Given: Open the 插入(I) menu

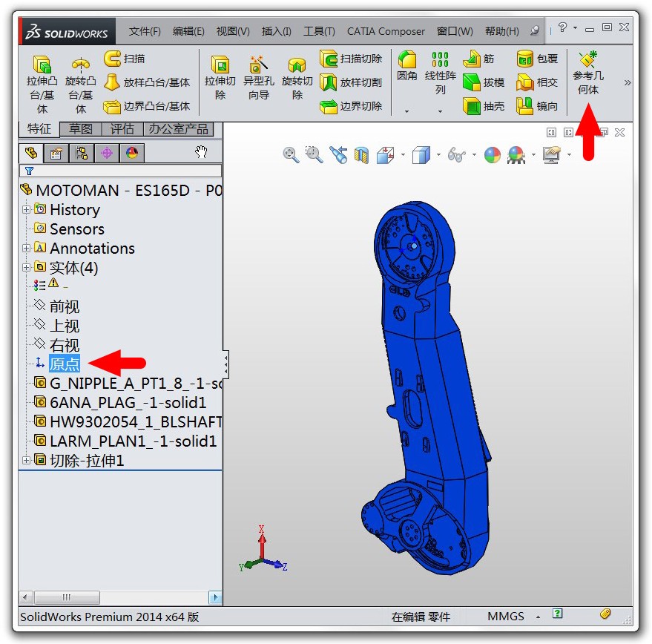Looking at the screenshot, I should (276, 32).
